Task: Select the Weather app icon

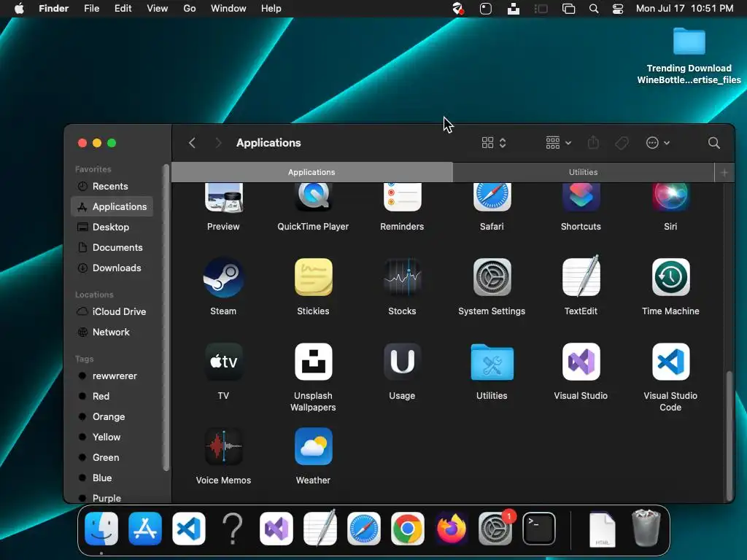Action: [x=313, y=446]
